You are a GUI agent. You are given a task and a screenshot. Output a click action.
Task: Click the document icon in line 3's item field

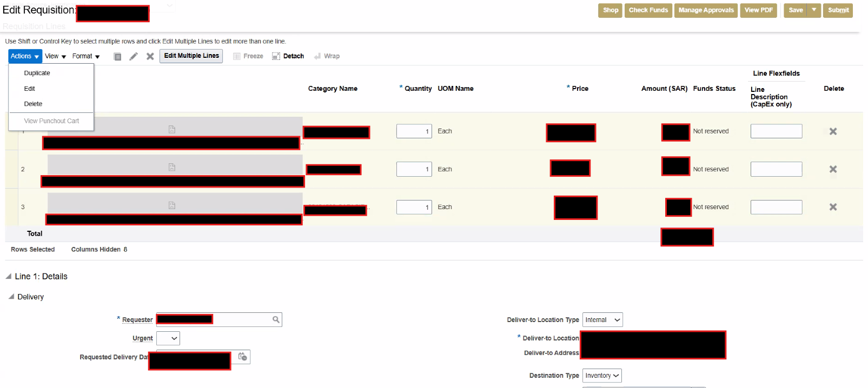[x=172, y=205]
